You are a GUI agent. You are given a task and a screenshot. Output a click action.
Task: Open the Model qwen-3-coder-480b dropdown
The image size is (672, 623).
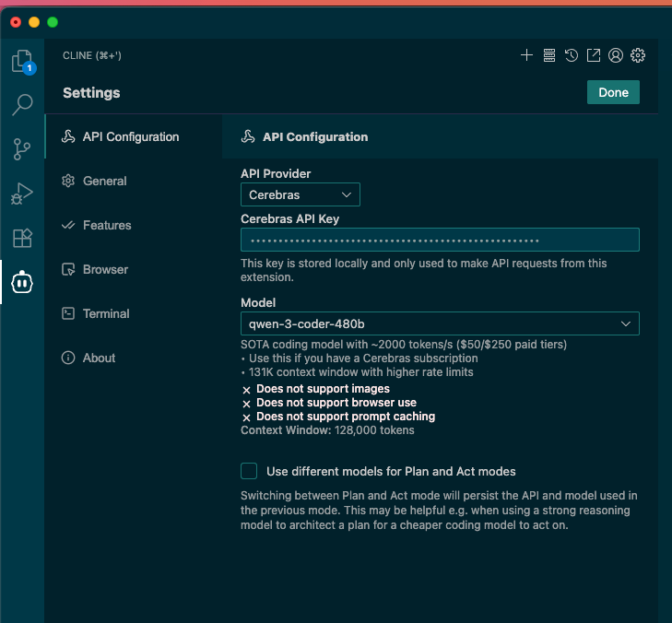(x=440, y=323)
